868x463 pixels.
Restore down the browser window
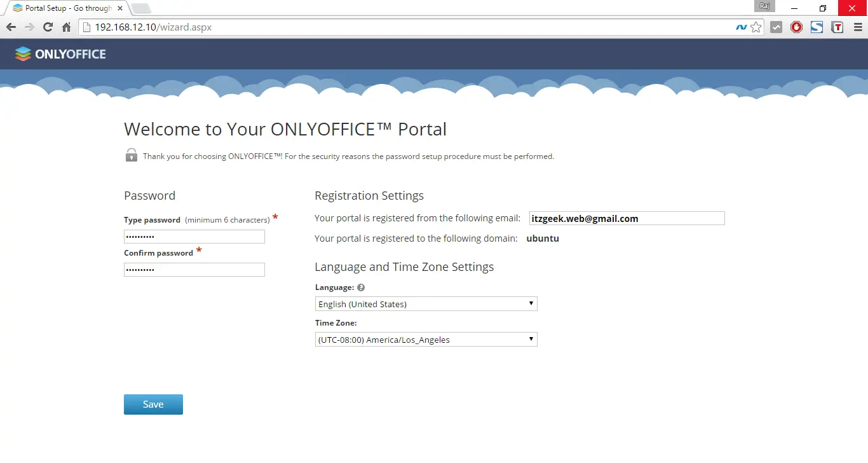(x=823, y=8)
